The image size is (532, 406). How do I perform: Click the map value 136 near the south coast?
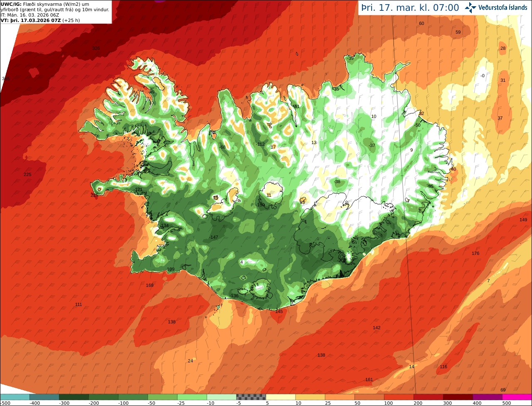[235, 296]
